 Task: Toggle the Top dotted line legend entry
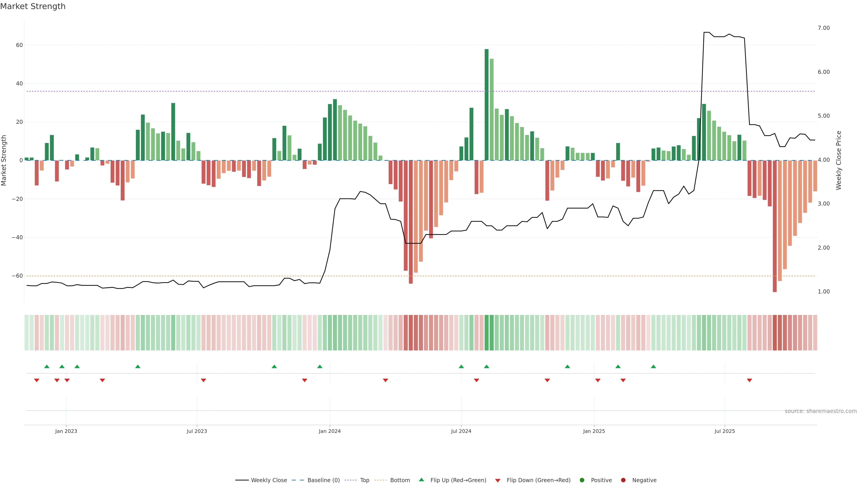pyautogui.click(x=364, y=480)
